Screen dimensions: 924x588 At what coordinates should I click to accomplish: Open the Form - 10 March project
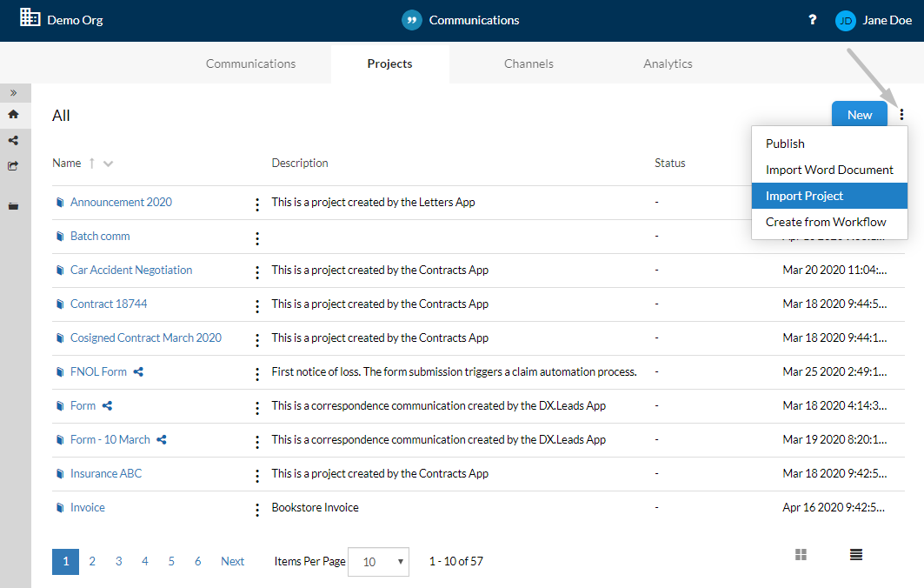coord(110,439)
